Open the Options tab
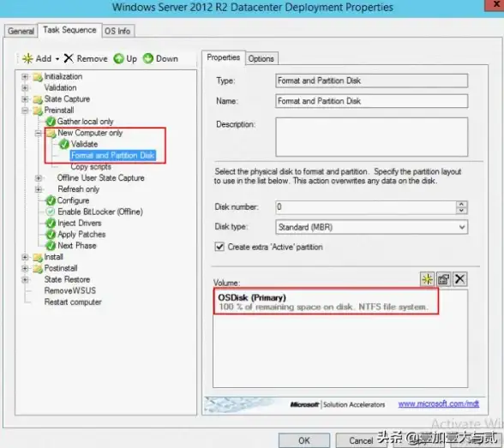The width and height of the screenshot is (504, 448). (x=261, y=59)
